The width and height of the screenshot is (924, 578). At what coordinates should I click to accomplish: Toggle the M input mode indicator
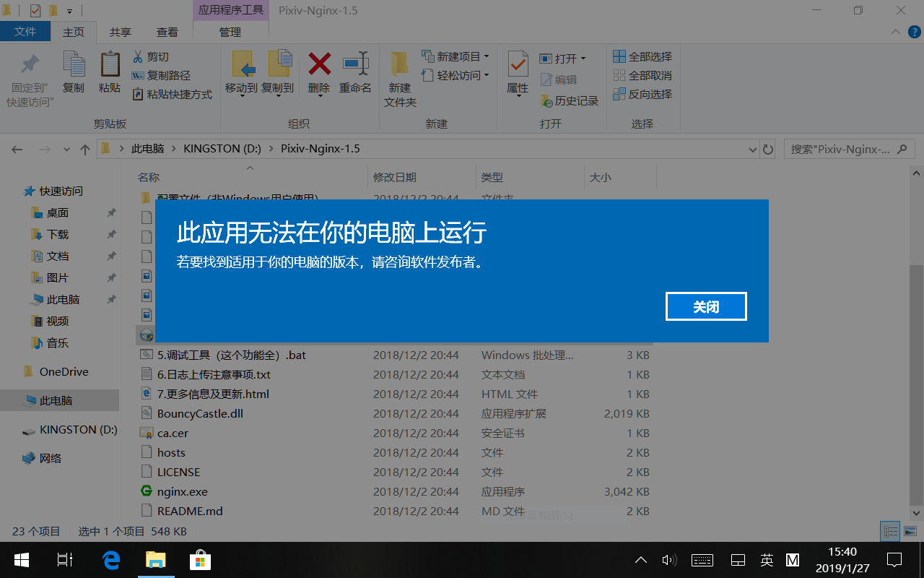coord(793,560)
